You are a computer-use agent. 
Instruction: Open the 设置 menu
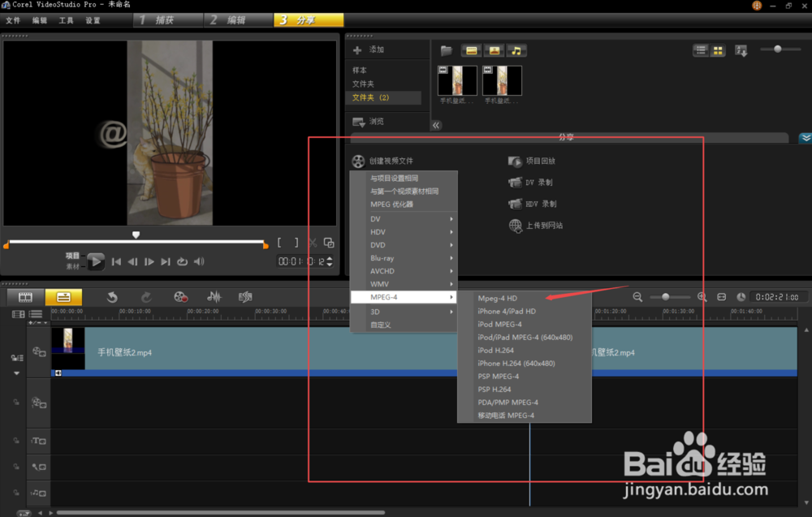point(93,20)
